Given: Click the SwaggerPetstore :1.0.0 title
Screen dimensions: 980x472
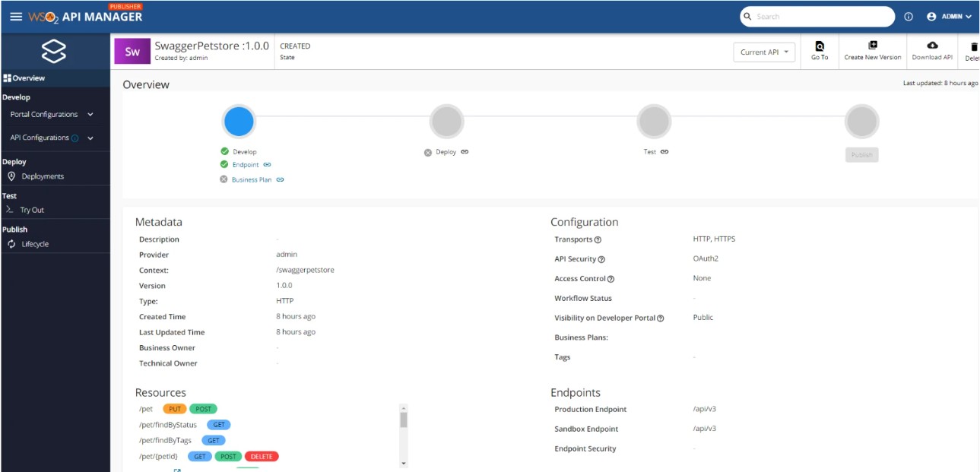Looking at the screenshot, I should pos(212,46).
